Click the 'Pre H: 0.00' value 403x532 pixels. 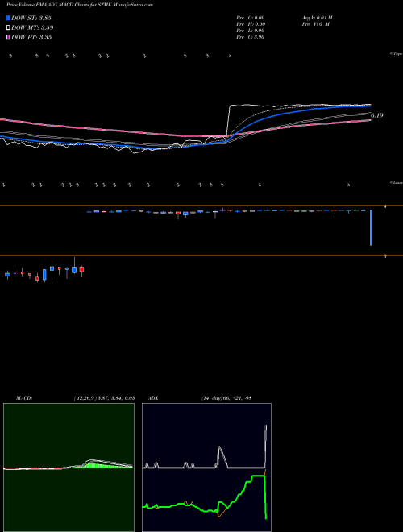(x=251, y=24)
